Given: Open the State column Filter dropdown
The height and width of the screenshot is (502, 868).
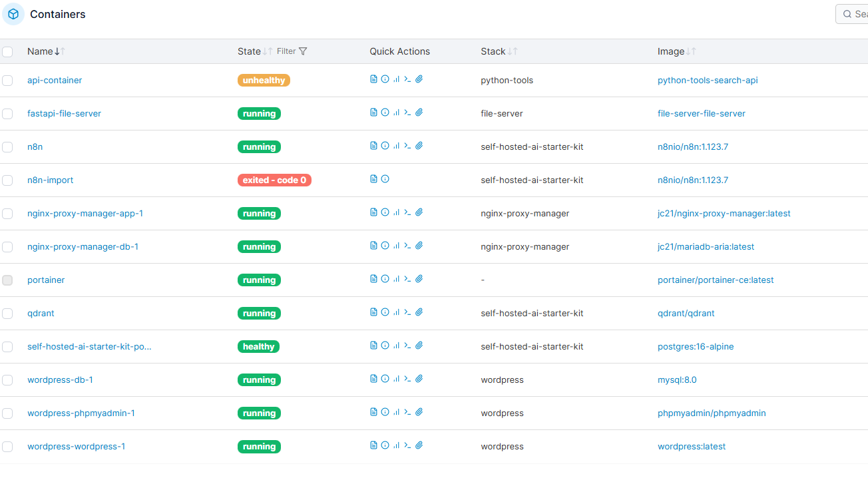Looking at the screenshot, I should (292, 51).
